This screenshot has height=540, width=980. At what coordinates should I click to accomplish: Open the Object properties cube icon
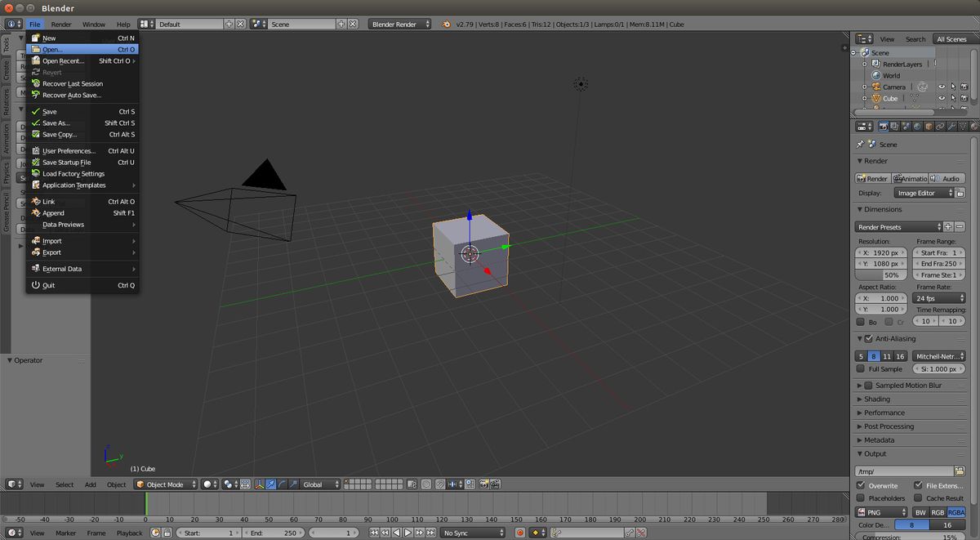click(x=929, y=127)
